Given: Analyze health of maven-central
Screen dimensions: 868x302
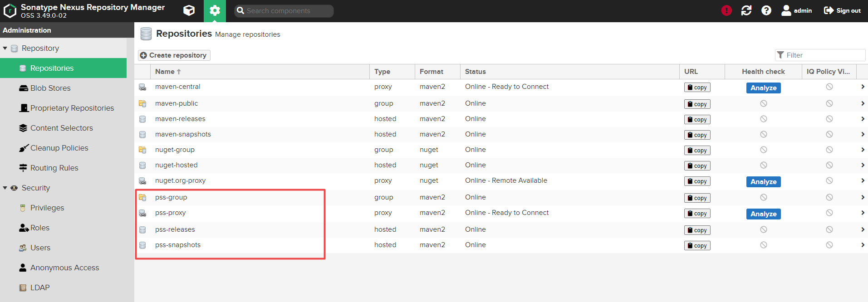Looking at the screenshot, I should pos(763,88).
